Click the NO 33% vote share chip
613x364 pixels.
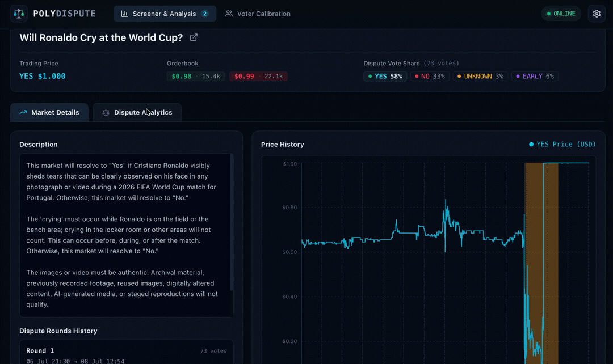[430, 76]
